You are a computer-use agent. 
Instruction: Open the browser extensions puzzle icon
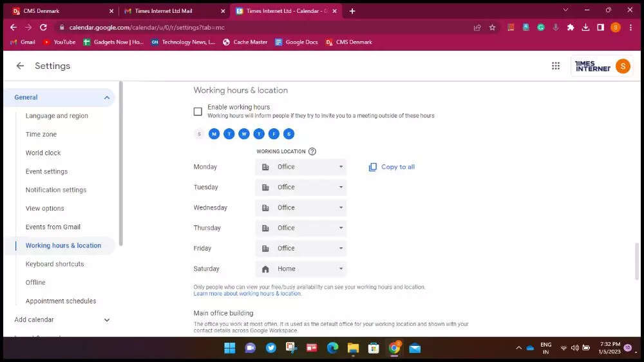(x=571, y=28)
